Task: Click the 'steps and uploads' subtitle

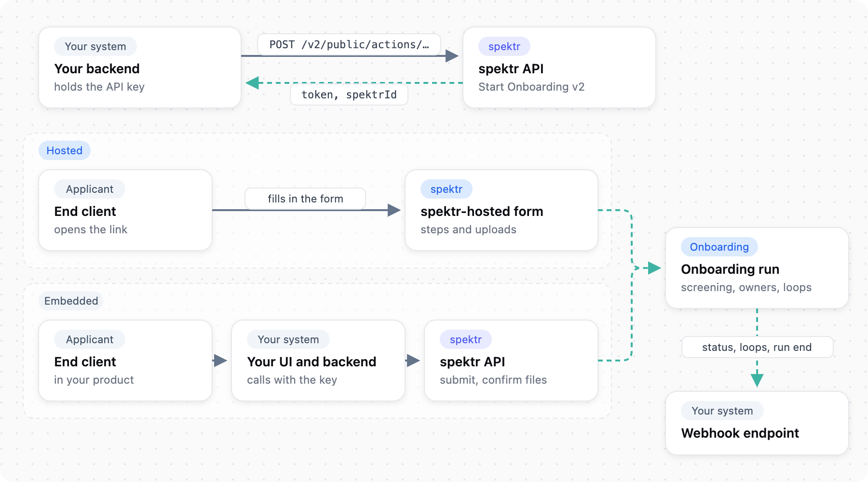Action: (x=468, y=229)
